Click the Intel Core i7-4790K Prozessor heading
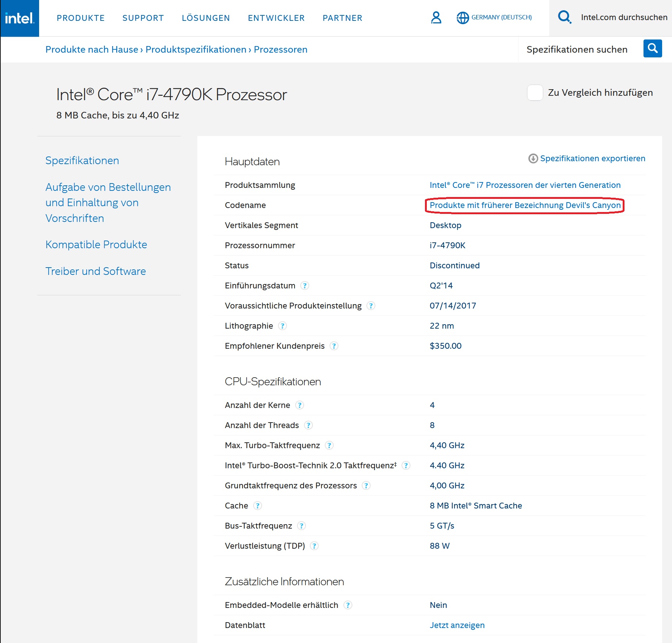This screenshot has width=672, height=643. (171, 94)
